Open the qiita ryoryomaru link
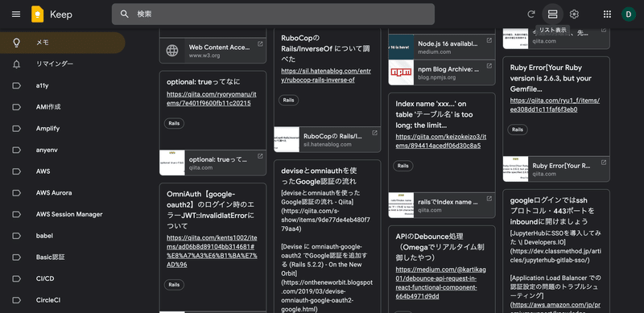Viewport: 644px width, 313px height. pos(212,99)
